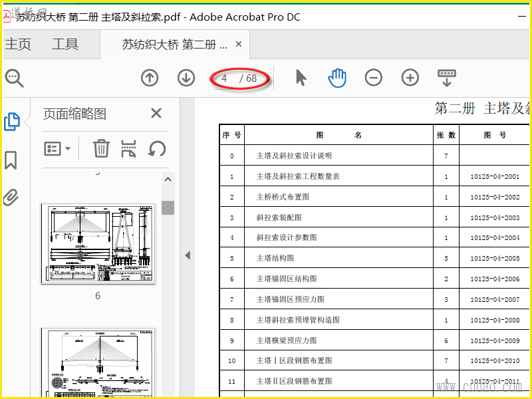This screenshot has width=532, height=399.
Task: Click the 主塔锚固区预应力图 row text
Action: [290, 299]
